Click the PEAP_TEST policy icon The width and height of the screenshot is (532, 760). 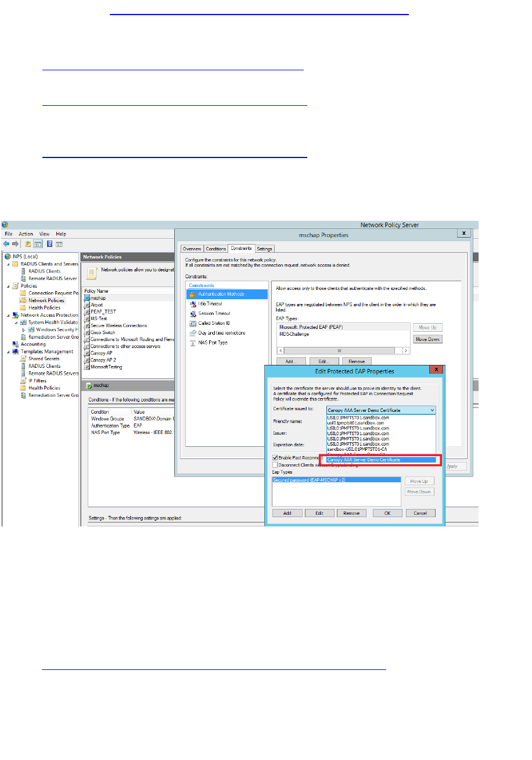click(88, 311)
